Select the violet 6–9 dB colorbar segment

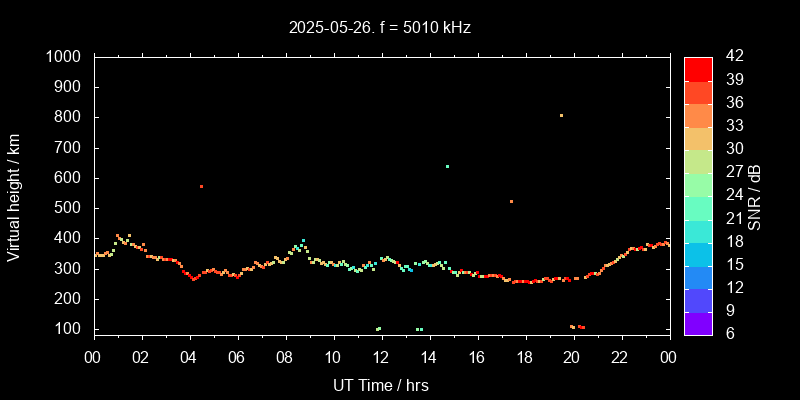tap(698, 322)
